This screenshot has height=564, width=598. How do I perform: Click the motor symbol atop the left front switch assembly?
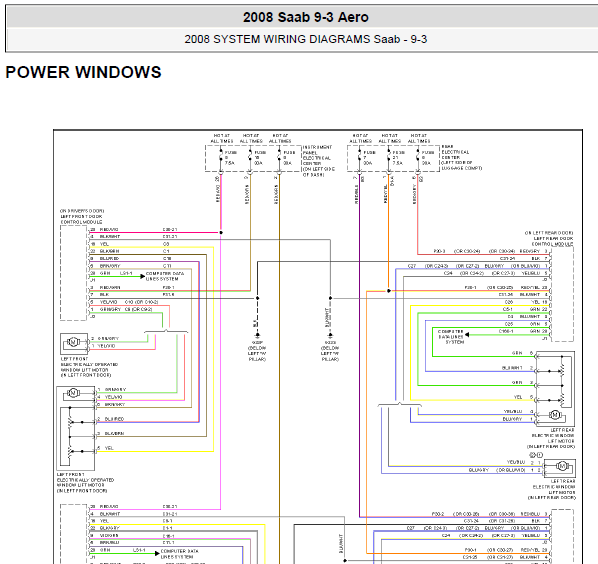point(73,393)
